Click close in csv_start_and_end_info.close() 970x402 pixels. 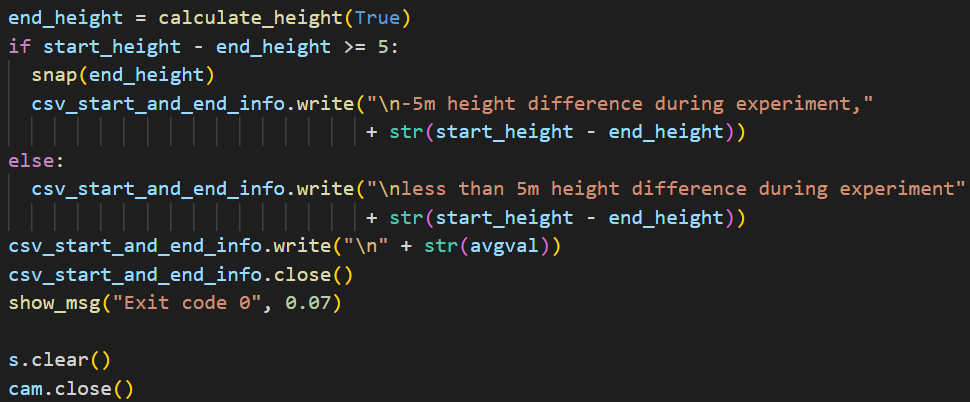point(321,274)
